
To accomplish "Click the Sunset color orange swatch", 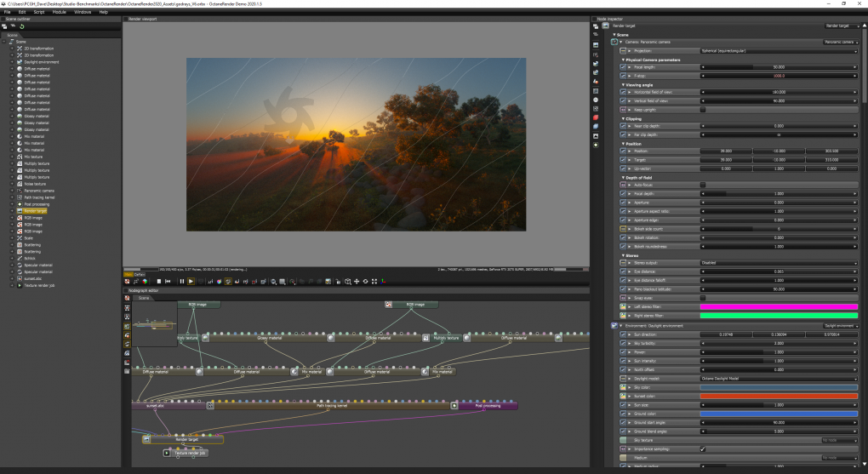I will (779, 396).
